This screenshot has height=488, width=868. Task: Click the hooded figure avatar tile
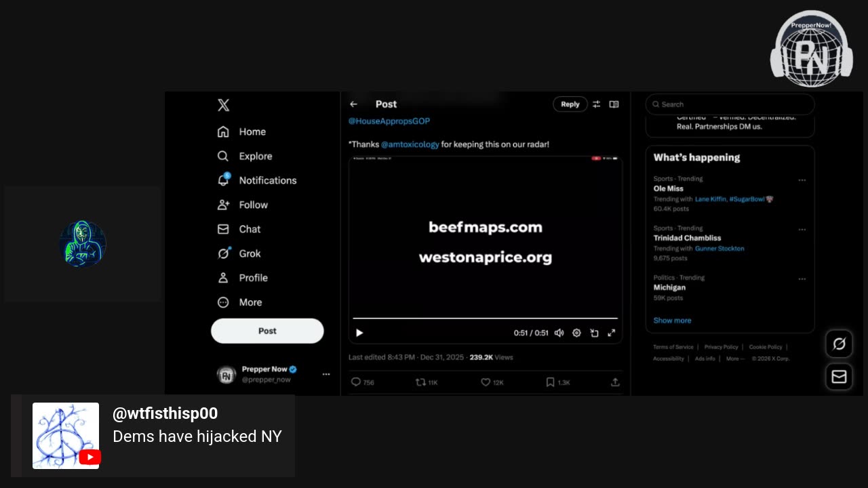(x=83, y=244)
